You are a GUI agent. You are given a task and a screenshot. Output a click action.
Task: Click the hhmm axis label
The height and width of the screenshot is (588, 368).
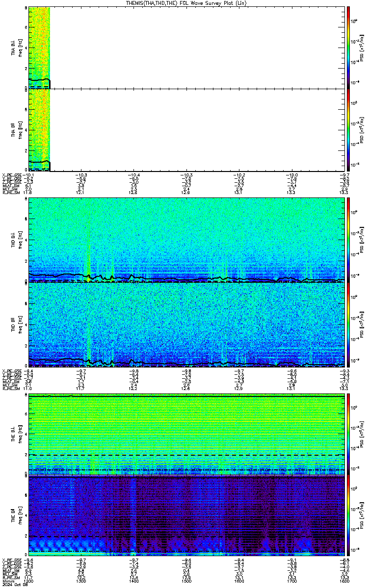pyautogui.click(x=7, y=581)
